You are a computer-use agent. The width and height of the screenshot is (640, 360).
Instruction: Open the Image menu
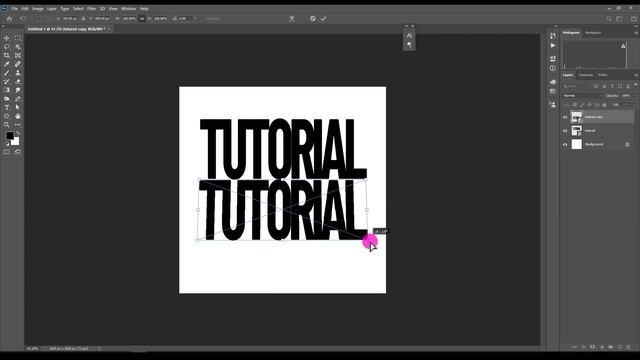point(38,9)
